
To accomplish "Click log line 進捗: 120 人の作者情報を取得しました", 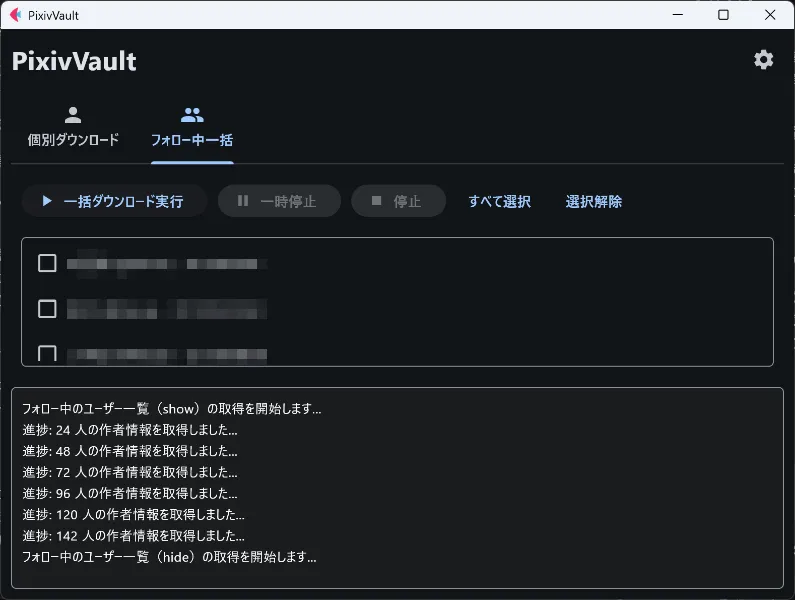I will (133, 515).
